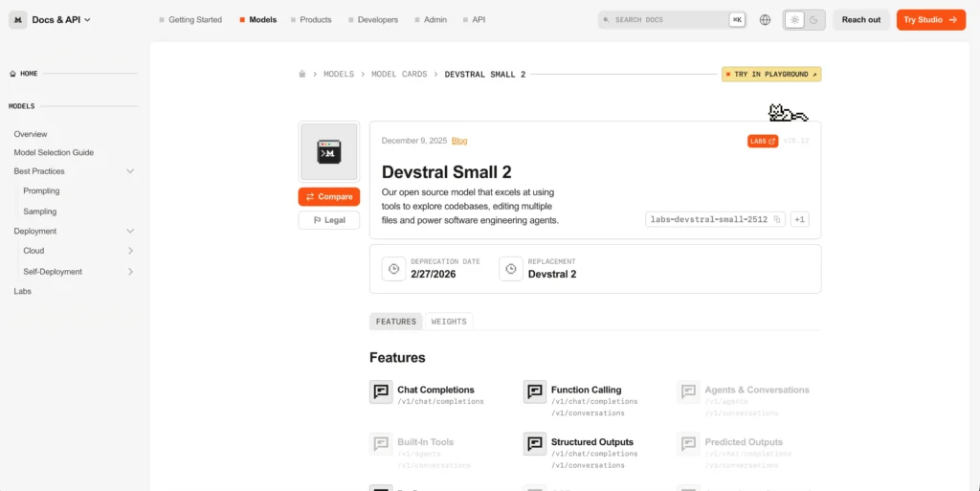Click the 2/27/2026 deprecation date

point(434,274)
